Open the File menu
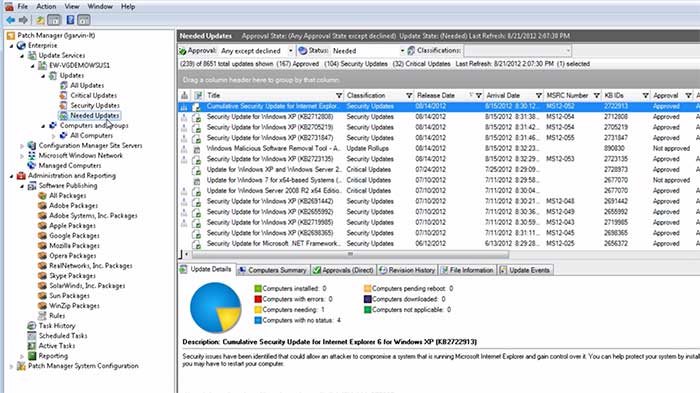Screen dimensions: 700x393 click(x=22, y=7)
